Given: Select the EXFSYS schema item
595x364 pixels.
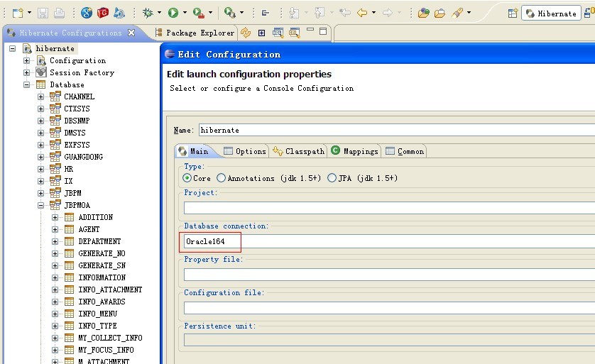Looking at the screenshot, I should point(77,145).
